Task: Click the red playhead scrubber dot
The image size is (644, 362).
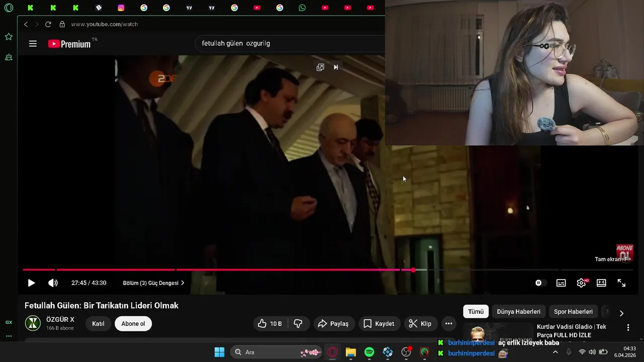Action: point(413,270)
